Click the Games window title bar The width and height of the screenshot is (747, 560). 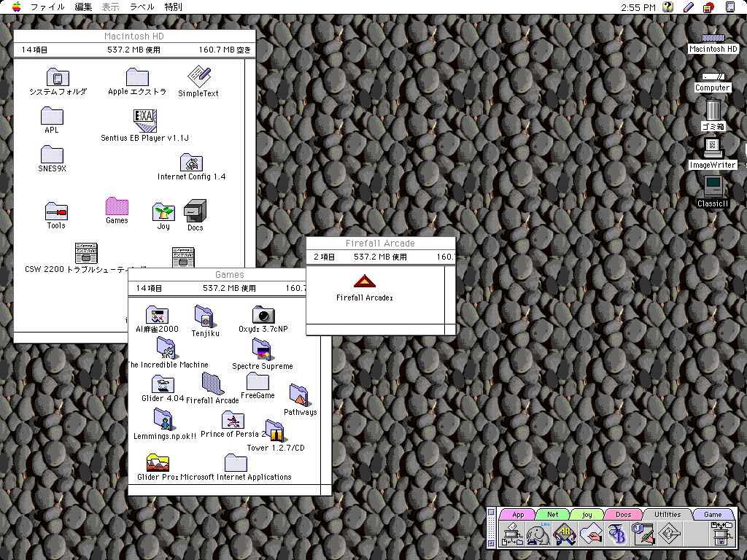(x=217, y=275)
